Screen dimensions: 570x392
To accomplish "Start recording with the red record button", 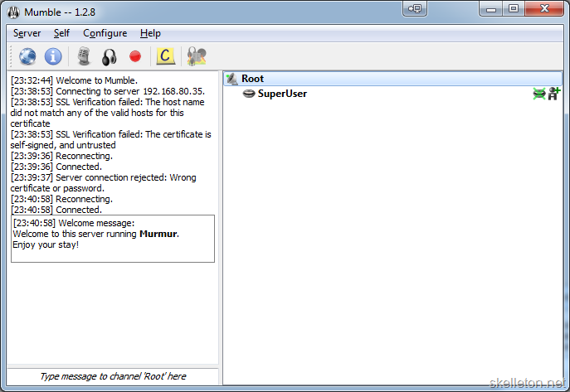I will 135,56.
